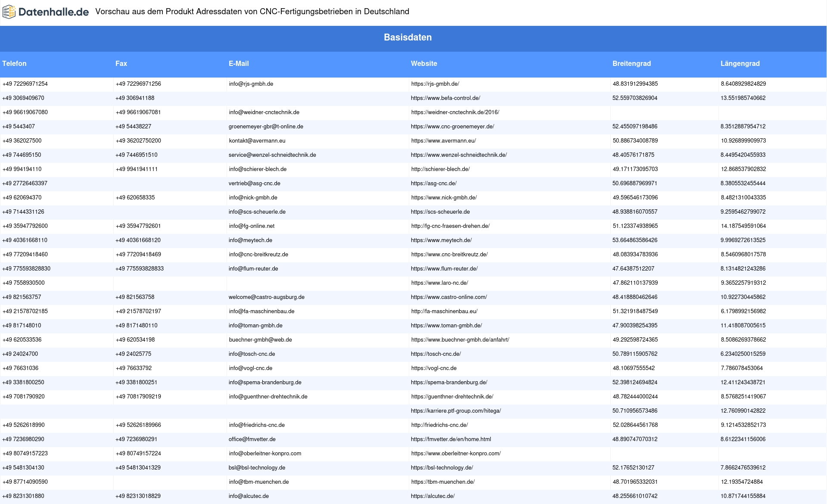Select phone number +49 7558930500
The width and height of the screenshot is (827, 504).
(23, 283)
